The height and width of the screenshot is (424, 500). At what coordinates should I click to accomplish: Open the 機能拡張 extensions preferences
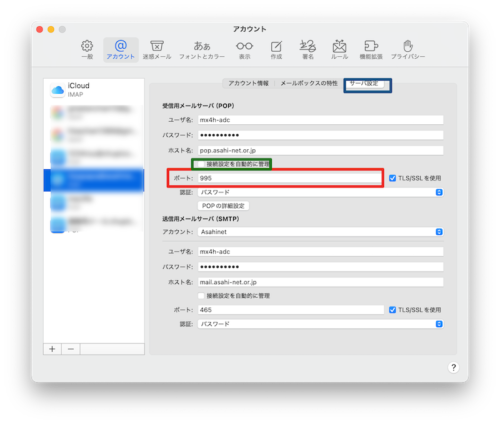(371, 50)
